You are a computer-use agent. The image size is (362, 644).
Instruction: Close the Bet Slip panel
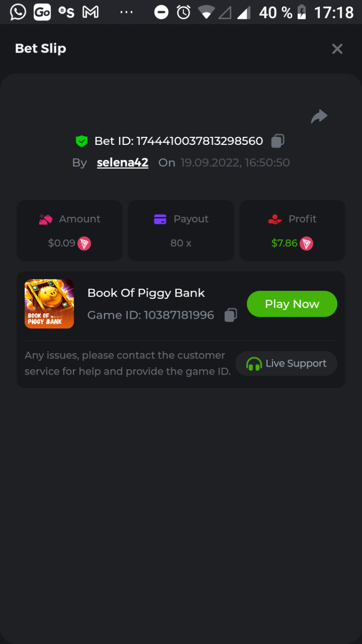coord(337,49)
